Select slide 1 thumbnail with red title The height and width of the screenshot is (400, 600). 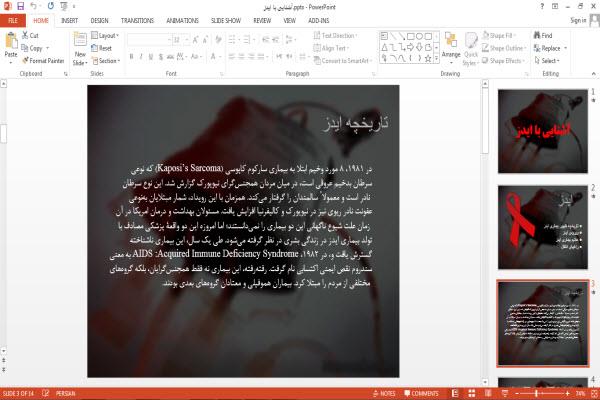543,131
